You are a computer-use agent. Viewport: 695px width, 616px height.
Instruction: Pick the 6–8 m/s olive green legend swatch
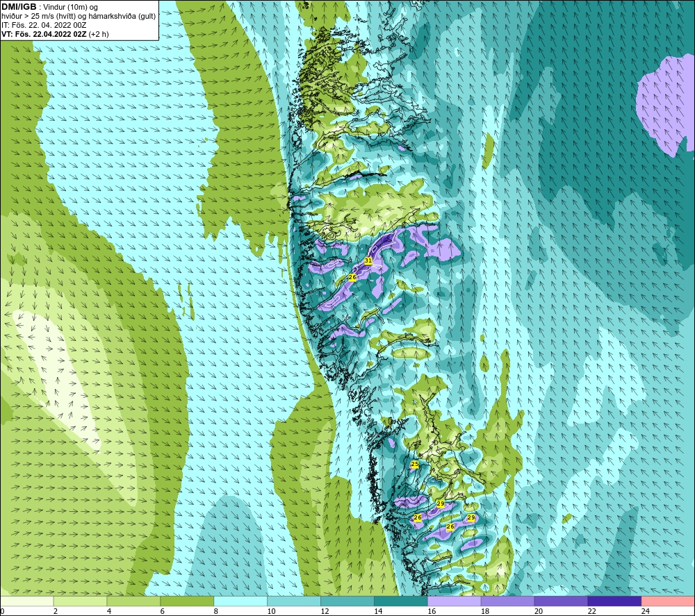click(x=187, y=601)
